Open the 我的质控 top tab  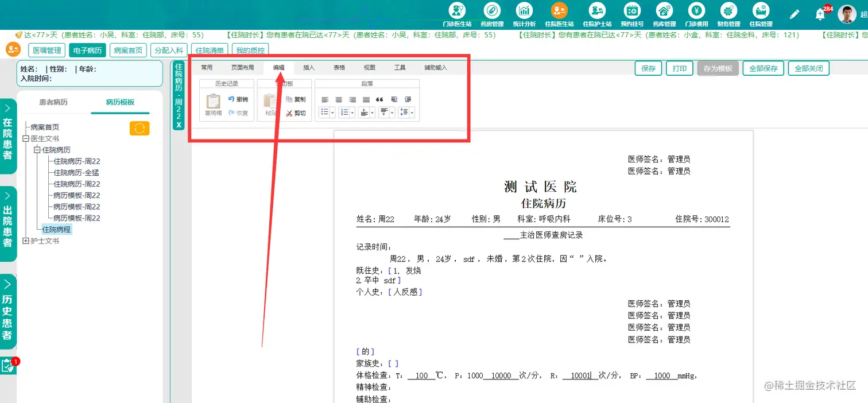click(x=250, y=51)
